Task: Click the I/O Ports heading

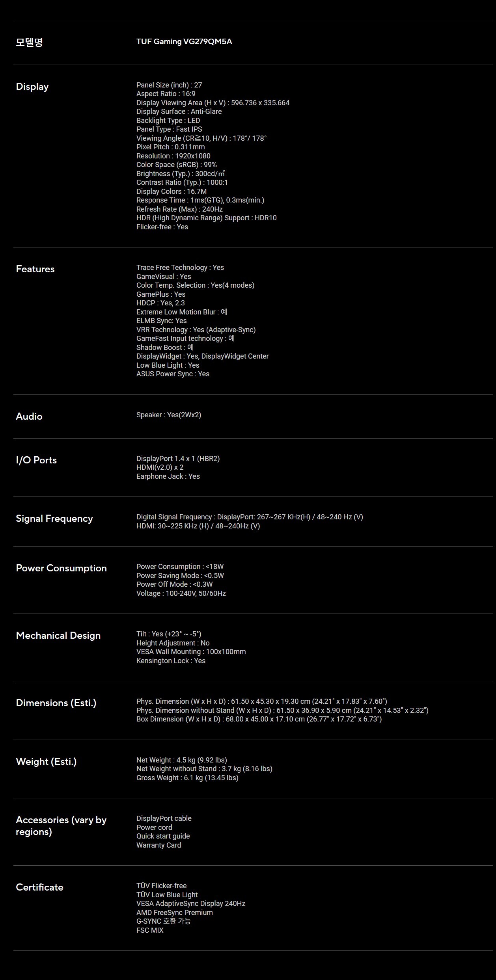Action: (36, 460)
